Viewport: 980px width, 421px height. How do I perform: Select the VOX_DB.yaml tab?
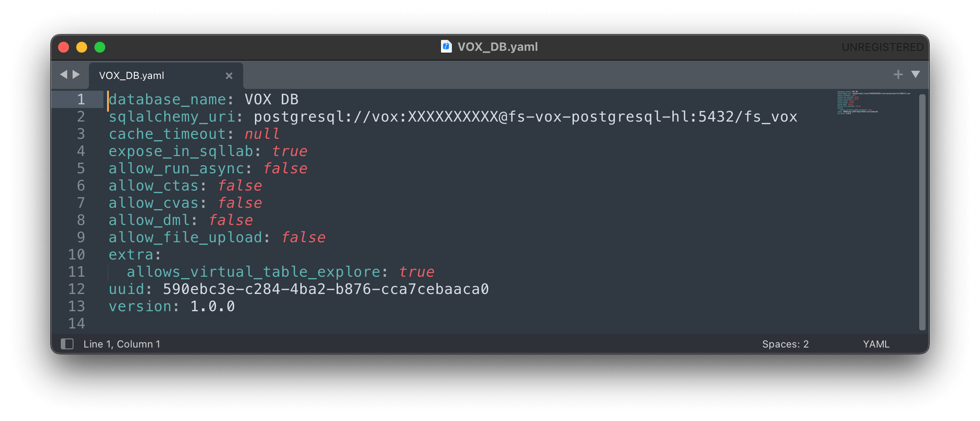132,76
